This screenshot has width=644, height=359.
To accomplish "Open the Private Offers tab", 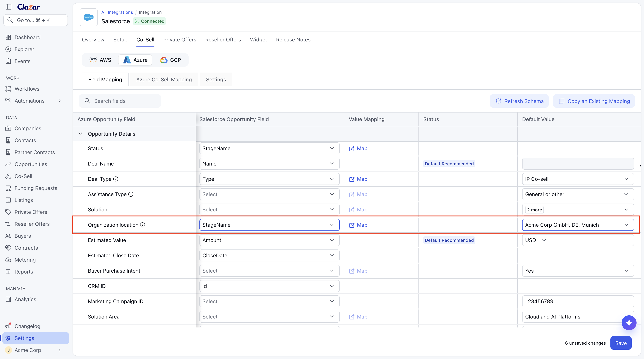I will (180, 40).
